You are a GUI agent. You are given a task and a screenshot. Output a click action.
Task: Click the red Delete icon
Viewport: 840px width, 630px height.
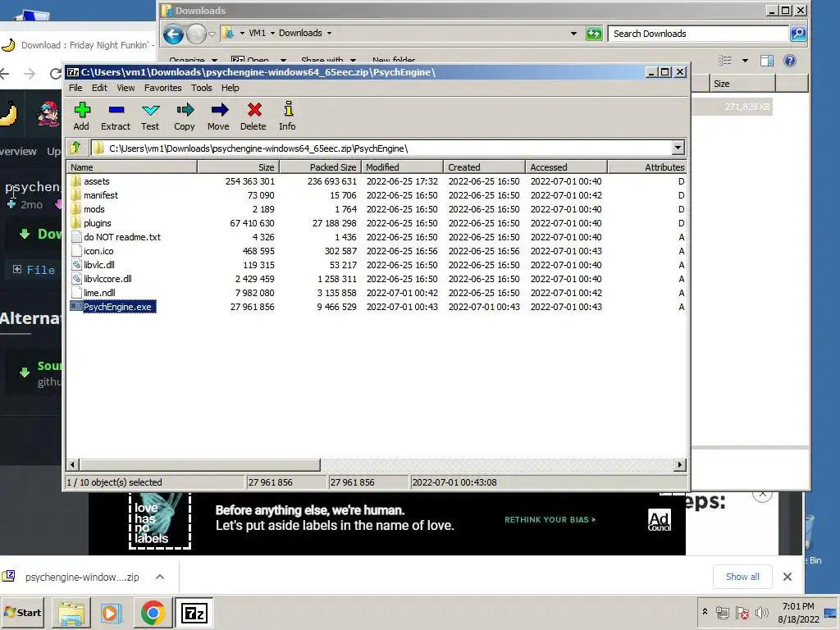253,116
